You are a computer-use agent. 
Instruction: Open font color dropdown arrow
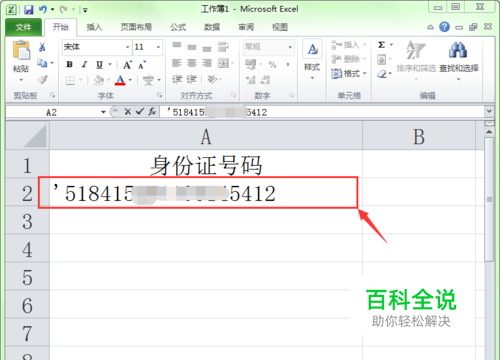(130, 80)
